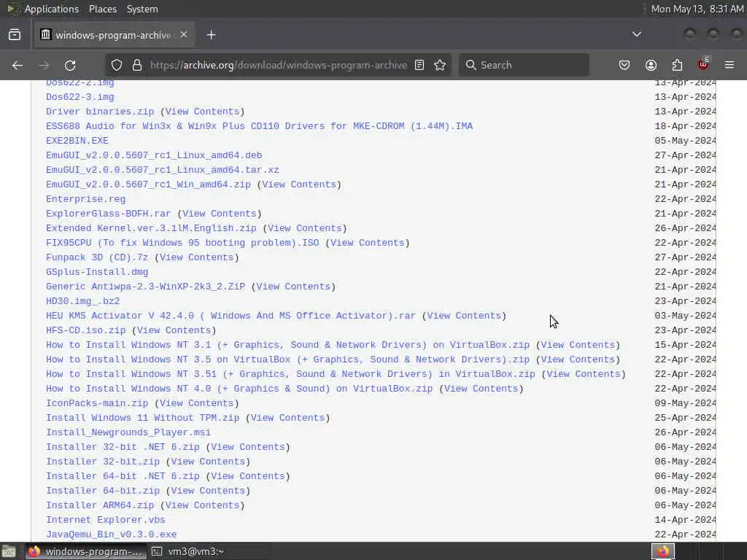Open Installer 32-bit .NET 6.zip
Screen dimensions: 747x560
pos(123,447)
